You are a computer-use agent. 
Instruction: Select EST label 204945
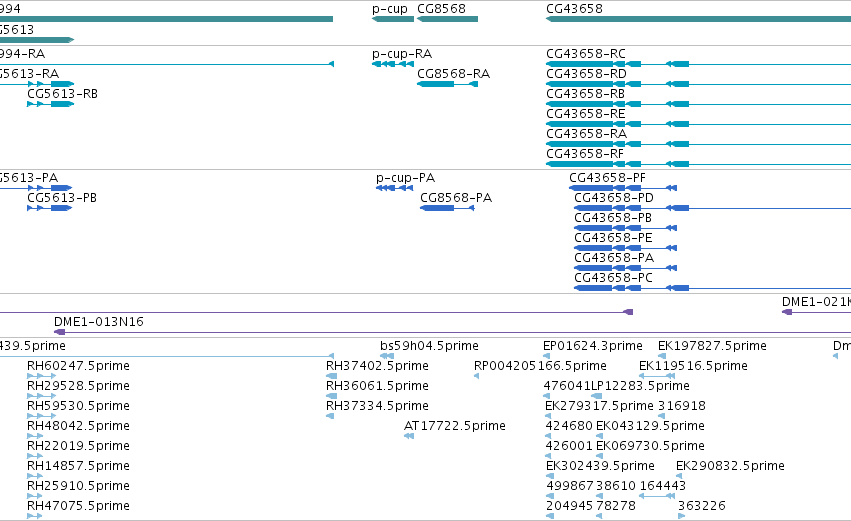[569, 506]
